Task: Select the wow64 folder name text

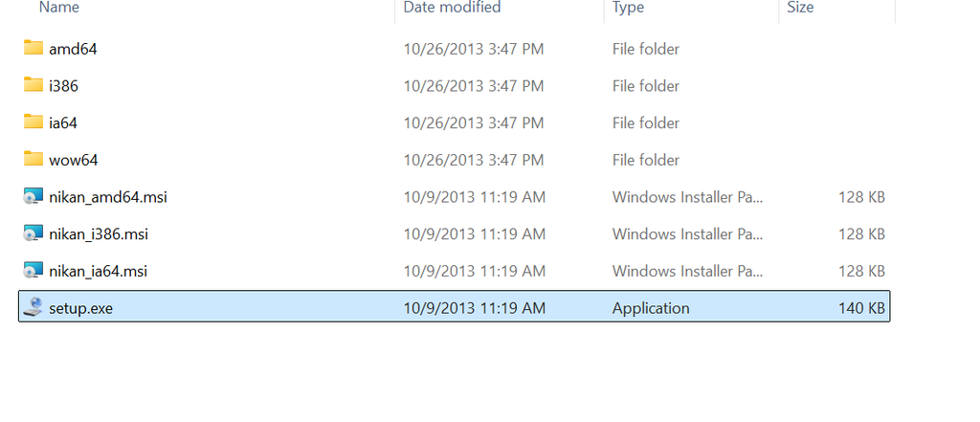Action: click(x=73, y=160)
